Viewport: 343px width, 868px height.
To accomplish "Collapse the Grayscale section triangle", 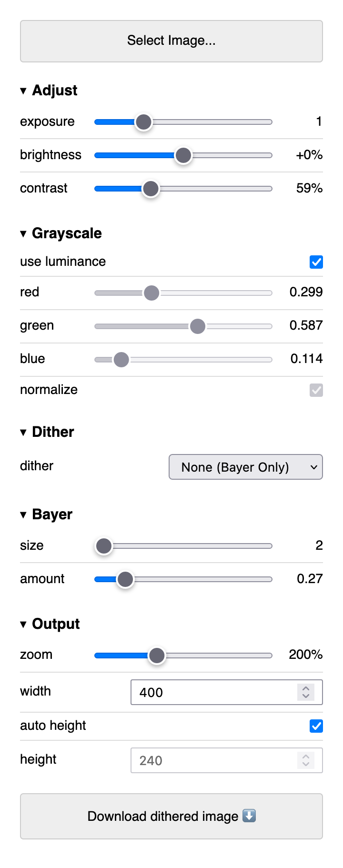I will click(x=23, y=234).
